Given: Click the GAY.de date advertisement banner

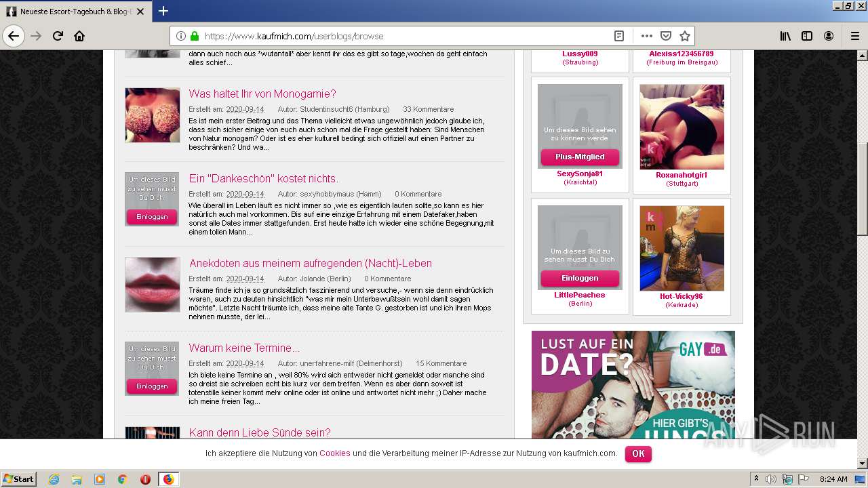Looking at the screenshot, I should pos(633,384).
